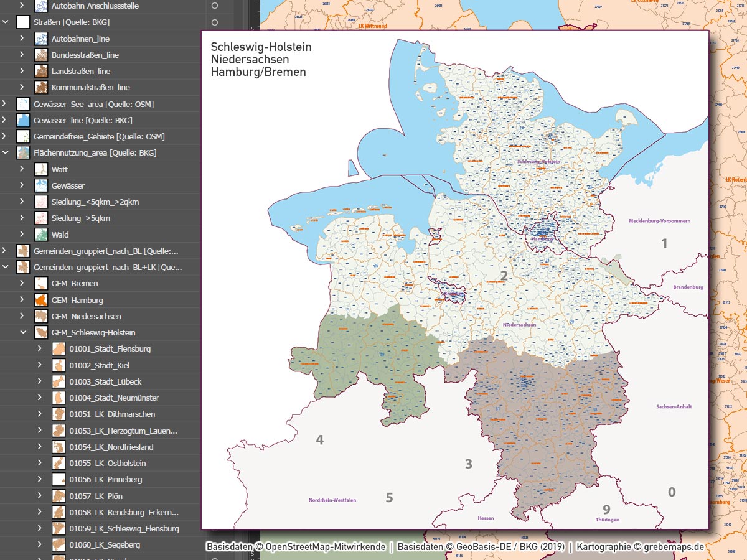Click the Landstraßen_line layer thumbnail
The width and height of the screenshot is (747, 560).
click(x=40, y=71)
